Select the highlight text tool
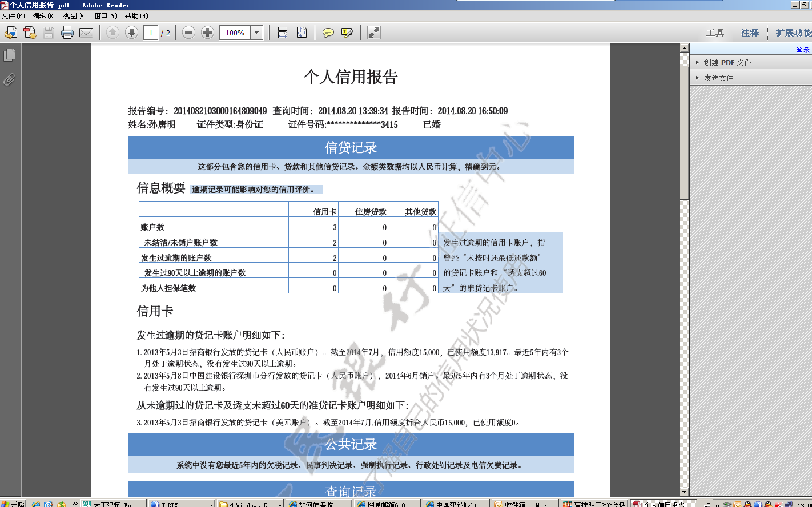The image size is (812, 507). point(347,33)
